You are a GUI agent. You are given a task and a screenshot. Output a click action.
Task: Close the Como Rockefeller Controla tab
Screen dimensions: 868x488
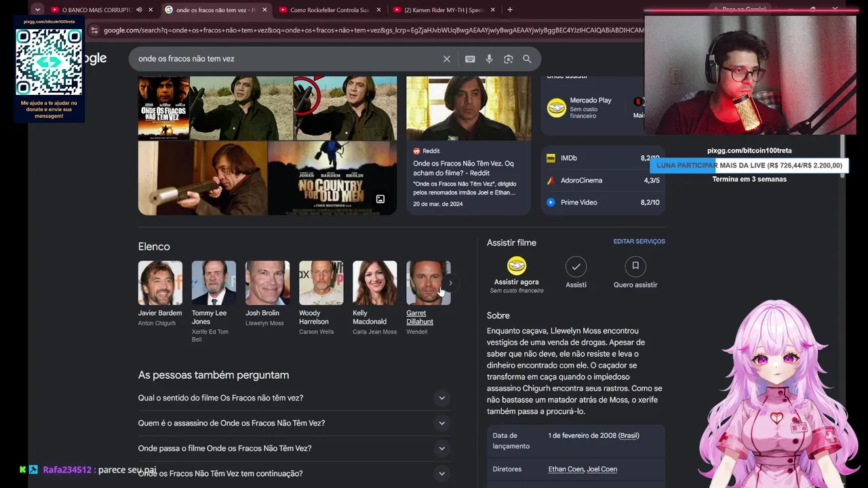(378, 9)
